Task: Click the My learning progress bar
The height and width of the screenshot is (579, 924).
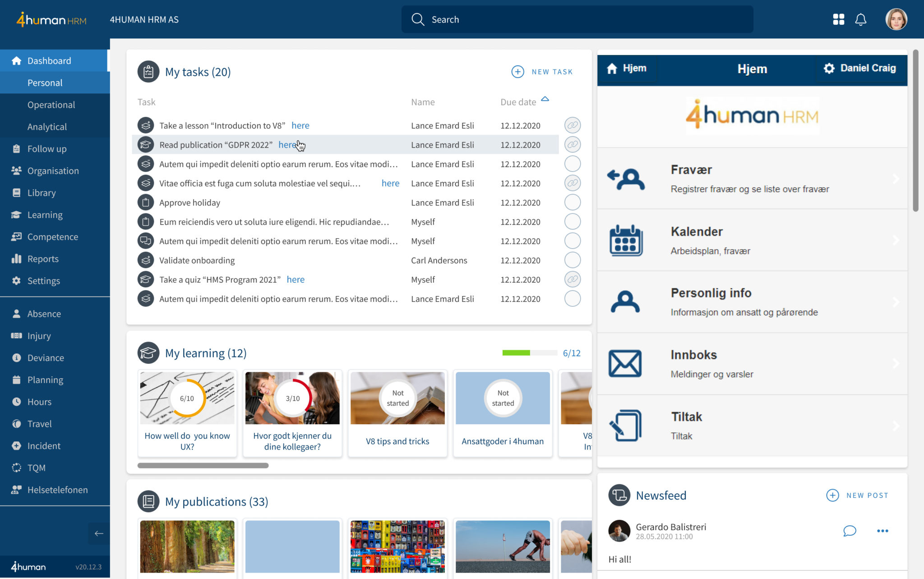Action: 529,353
